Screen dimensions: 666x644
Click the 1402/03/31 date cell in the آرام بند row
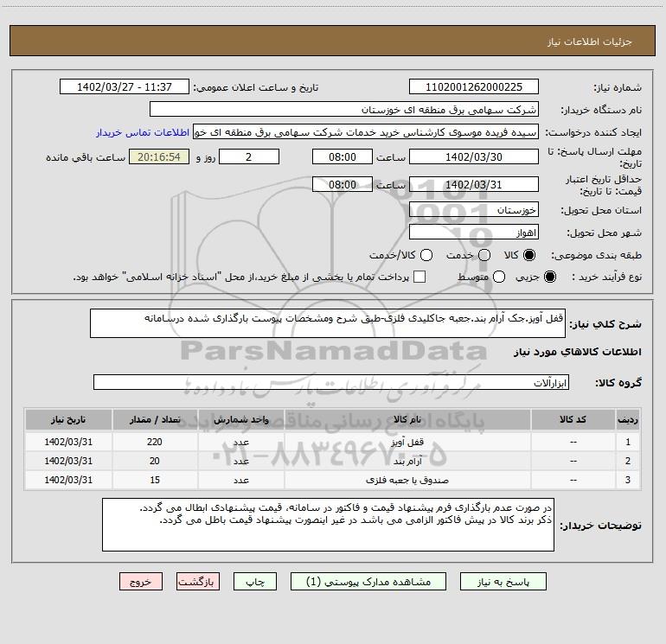[68, 461]
